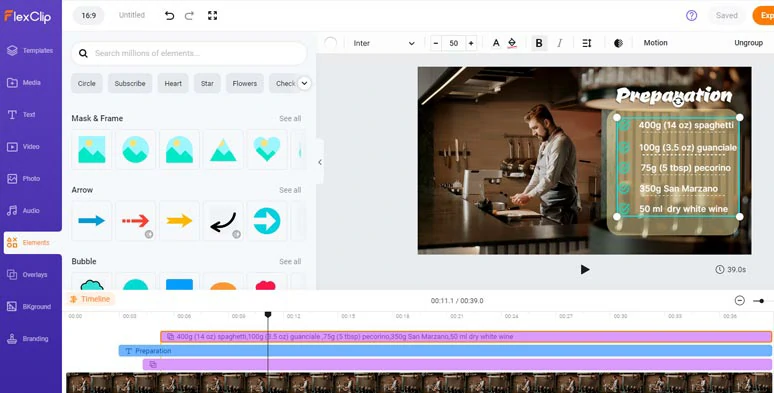Image resolution: width=774 pixels, height=393 pixels.
Task: Open the text color tool
Action: [x=496, y=43]
